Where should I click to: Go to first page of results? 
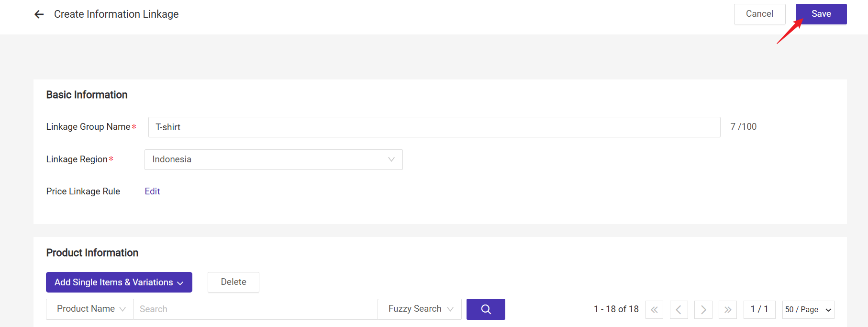click(654, 310)
